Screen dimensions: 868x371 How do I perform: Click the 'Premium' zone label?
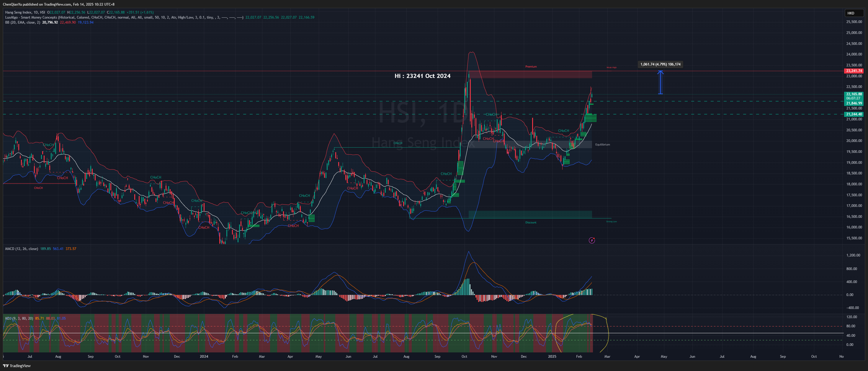[x=531, y=67]
